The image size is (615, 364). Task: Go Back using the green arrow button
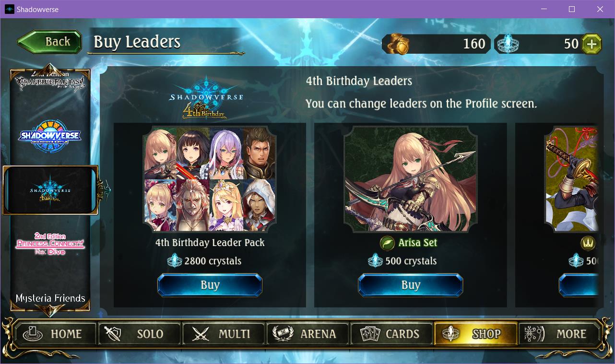50,42
